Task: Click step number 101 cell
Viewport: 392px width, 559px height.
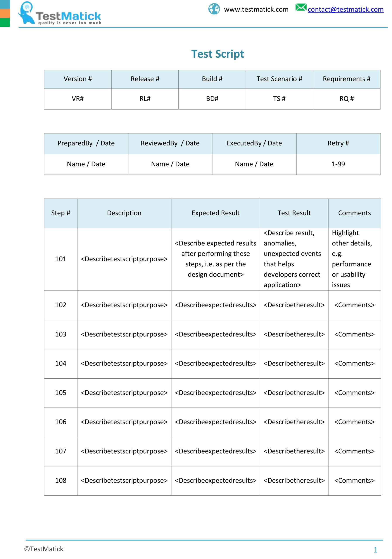Action: (x=61, y=259)
